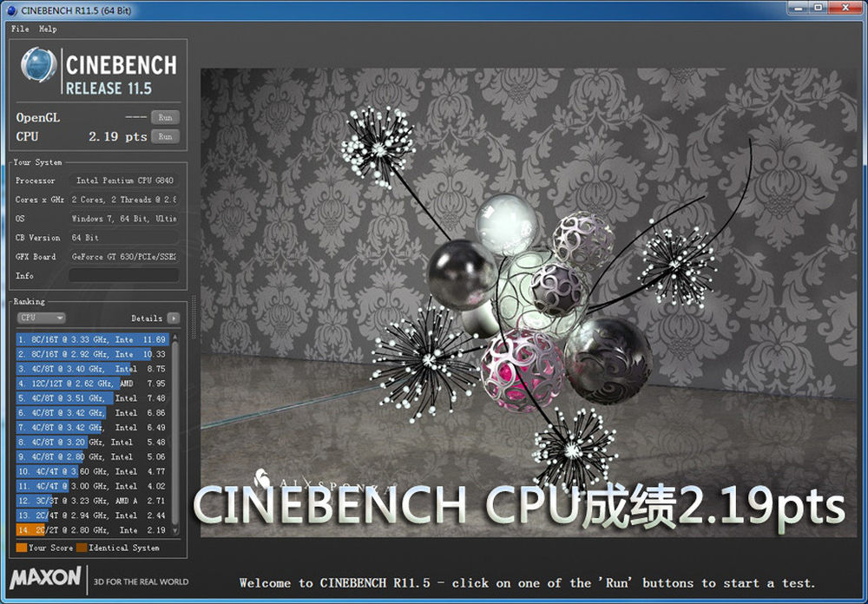
Task: Click the ranking list scrollbar thumb
Action: pos(175,432)
